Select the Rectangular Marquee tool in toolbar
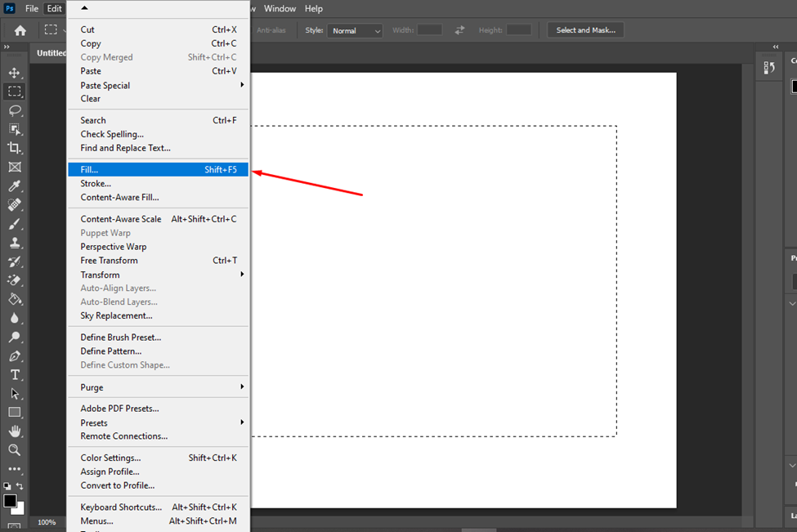This screenshot has width=797, height=532. [14, 92]
